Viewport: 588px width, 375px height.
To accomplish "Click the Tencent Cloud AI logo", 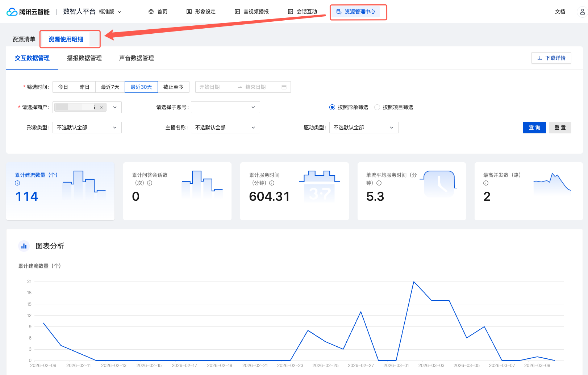I will coord(28,12).
